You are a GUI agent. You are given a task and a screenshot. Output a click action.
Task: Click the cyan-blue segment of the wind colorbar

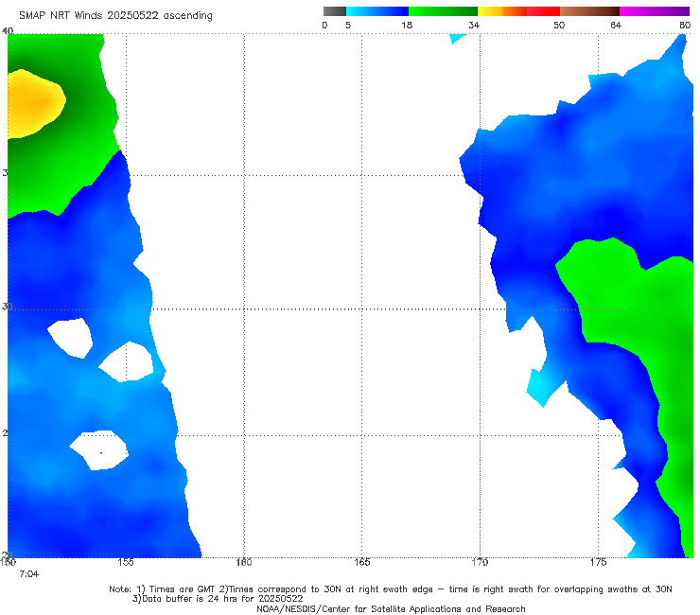click(377, 11)
